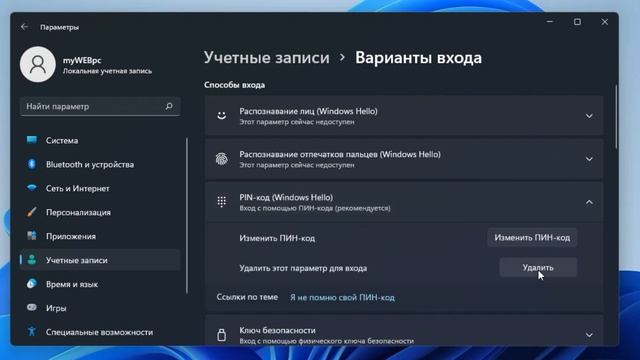The height and width of the screenshot is (360, 640).
Task: Minimize the Параметры window
Action: click(550, 22)
